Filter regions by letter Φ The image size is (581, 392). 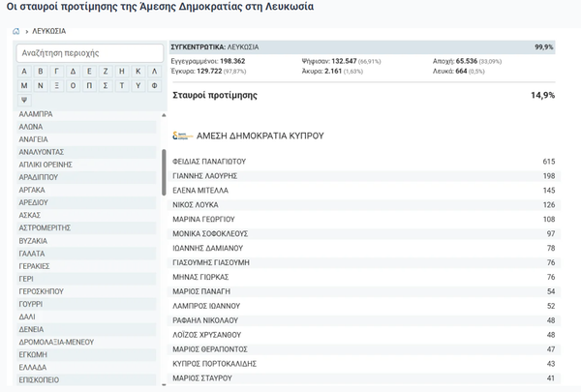pos(155,85)
